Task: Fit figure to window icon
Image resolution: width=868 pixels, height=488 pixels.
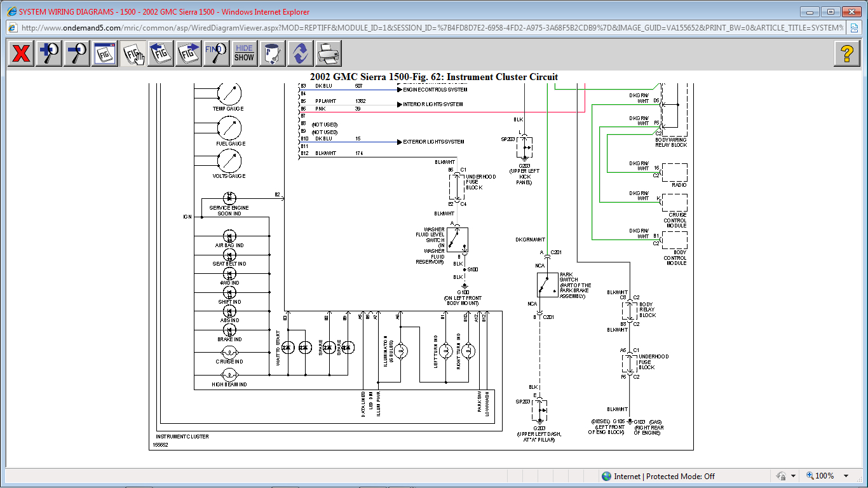Action: 105,53
